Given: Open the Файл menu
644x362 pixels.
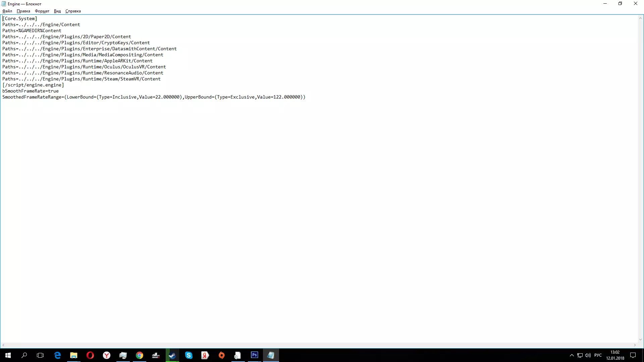Looking at the screenshot, I should tap(7, 11).
